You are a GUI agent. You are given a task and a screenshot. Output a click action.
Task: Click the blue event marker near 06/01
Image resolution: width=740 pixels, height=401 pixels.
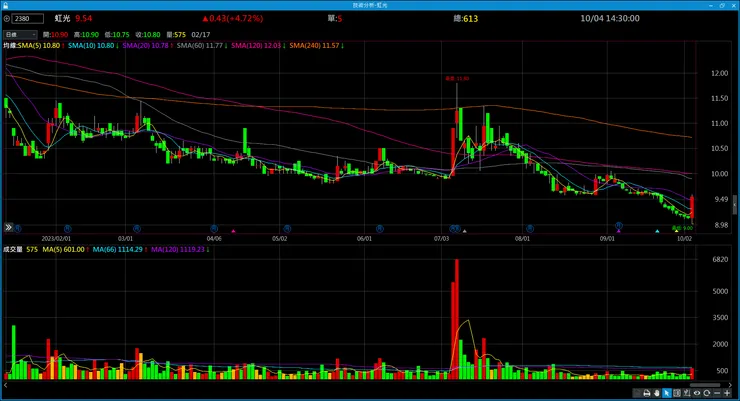coord(379,229)
